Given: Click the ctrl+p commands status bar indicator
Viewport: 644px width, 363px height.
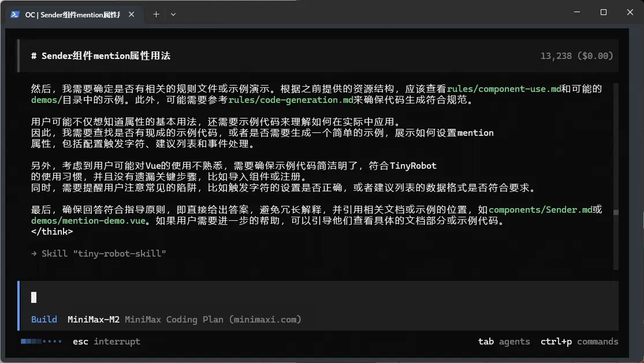Looking at the screenshot, I should point(579,341).
